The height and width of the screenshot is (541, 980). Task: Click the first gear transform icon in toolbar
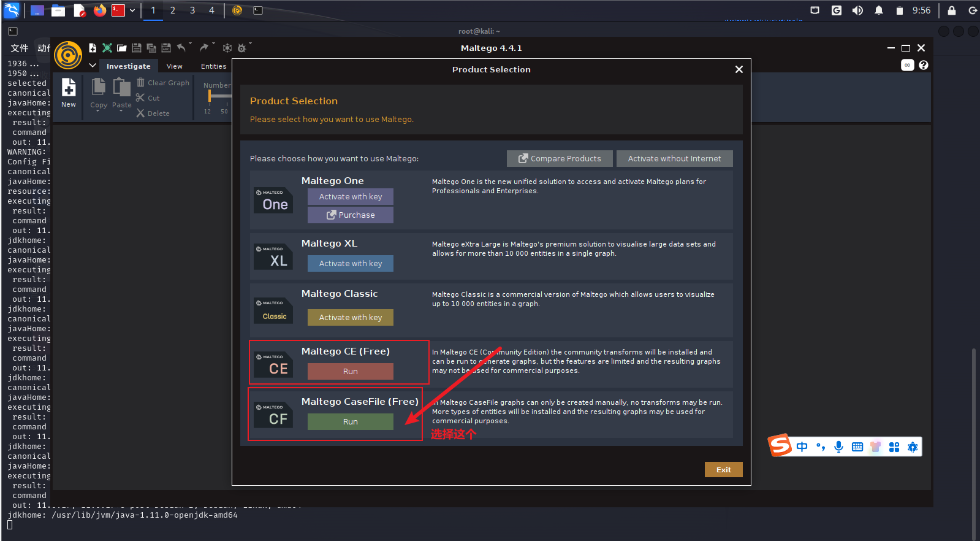click(227, 48)
